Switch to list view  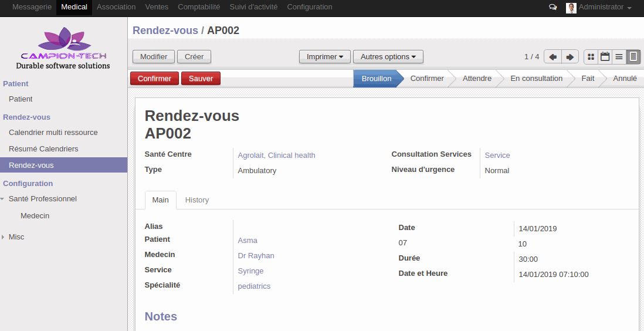pyautogui.click(x=619, y=57)
